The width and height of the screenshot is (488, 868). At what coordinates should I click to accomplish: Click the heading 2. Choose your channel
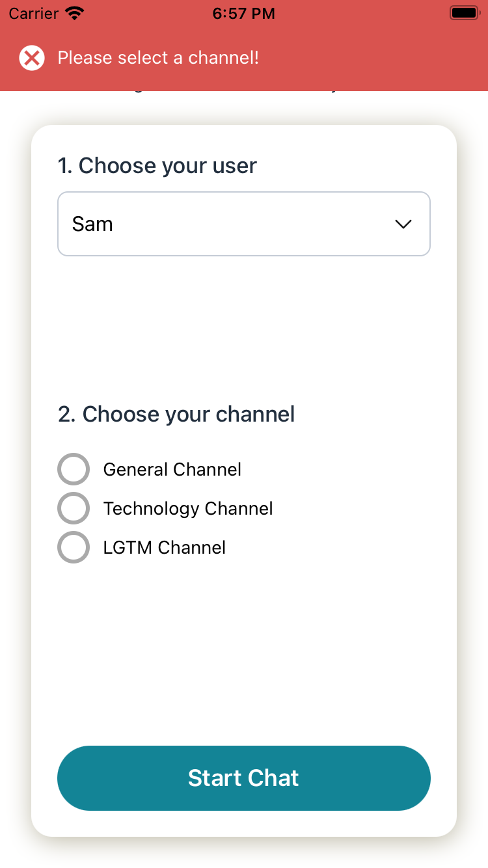[x=176, y=414]
